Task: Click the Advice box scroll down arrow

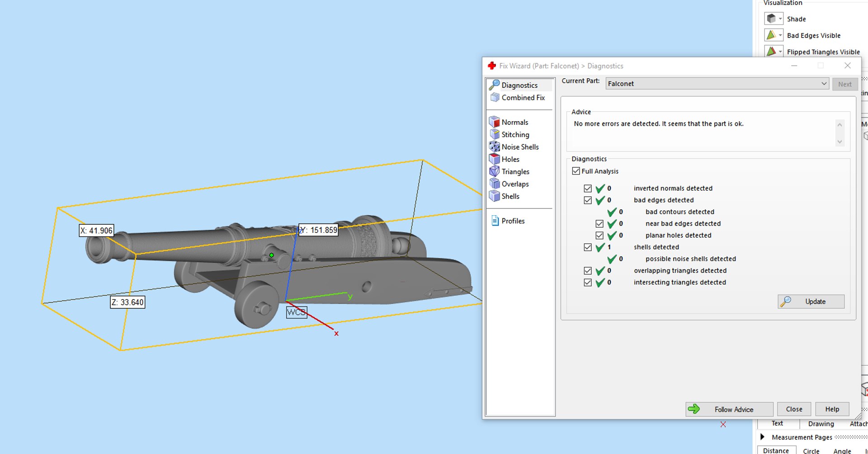Action: coord(840,142)
